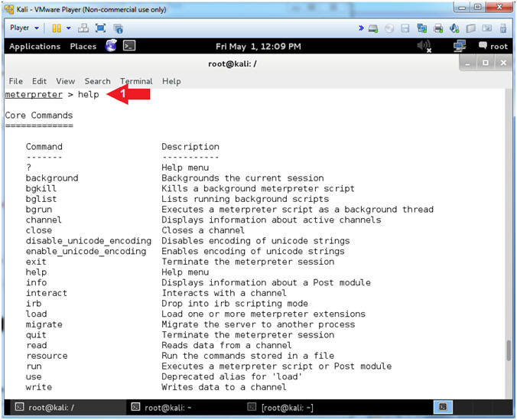Click the floppy drive device icon
The image size is (517, 420).
405,29
